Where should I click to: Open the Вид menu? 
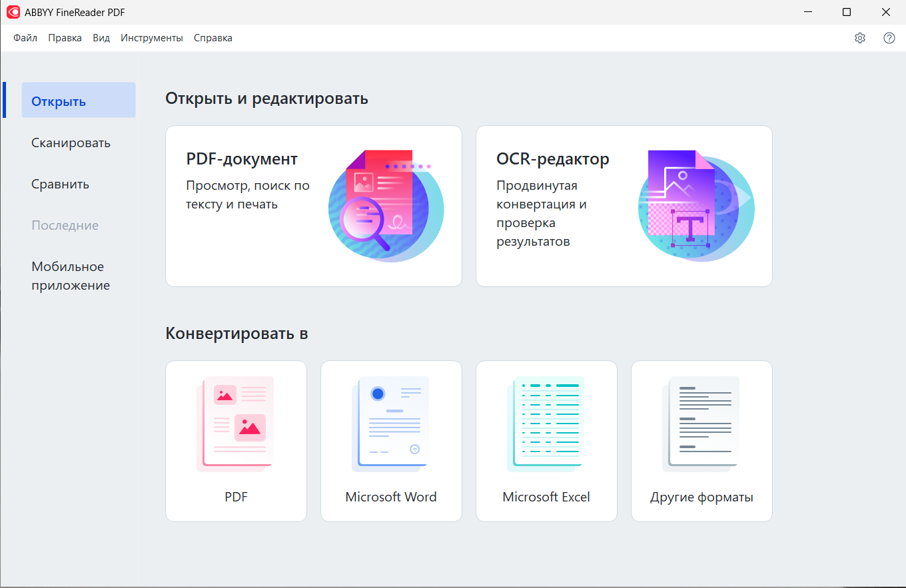tap(101, 38)
